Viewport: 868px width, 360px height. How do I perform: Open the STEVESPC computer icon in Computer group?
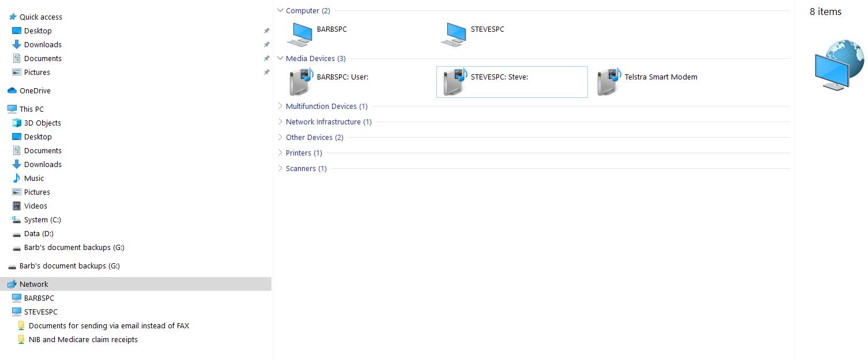(x=454, y=34)
